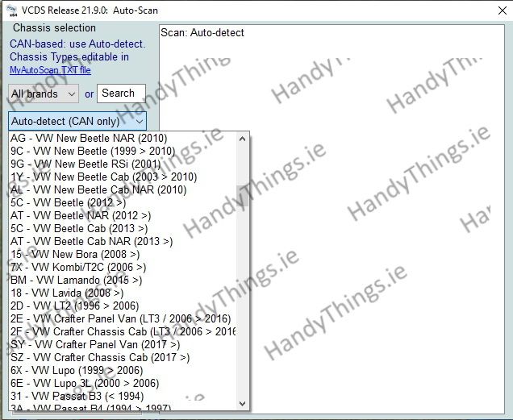The image size is (513, 420).
Task: Select 1Y - VW New Beetle Cab entry
Action: pyautogui.click(x=123, y=177)
